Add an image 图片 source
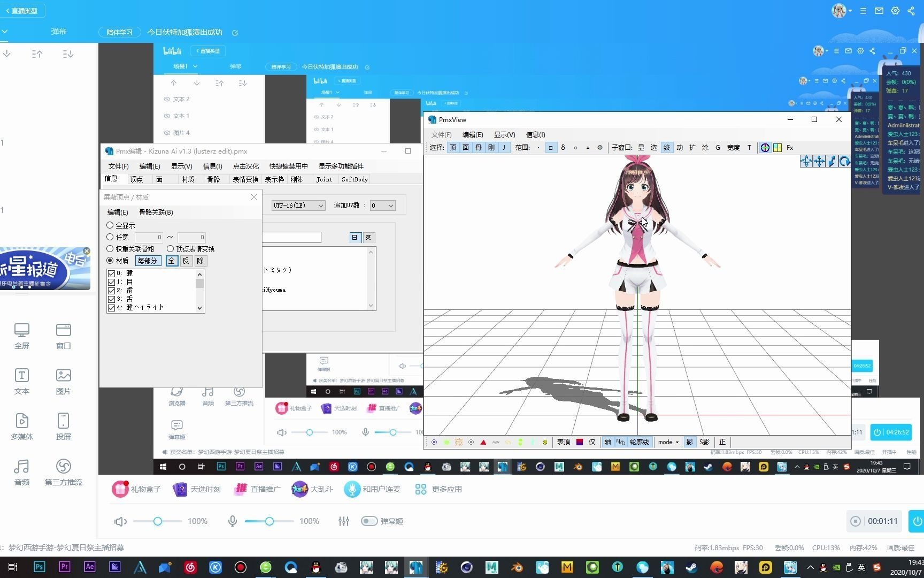This screenshot has width=924, height=578. tap(63, 382)
